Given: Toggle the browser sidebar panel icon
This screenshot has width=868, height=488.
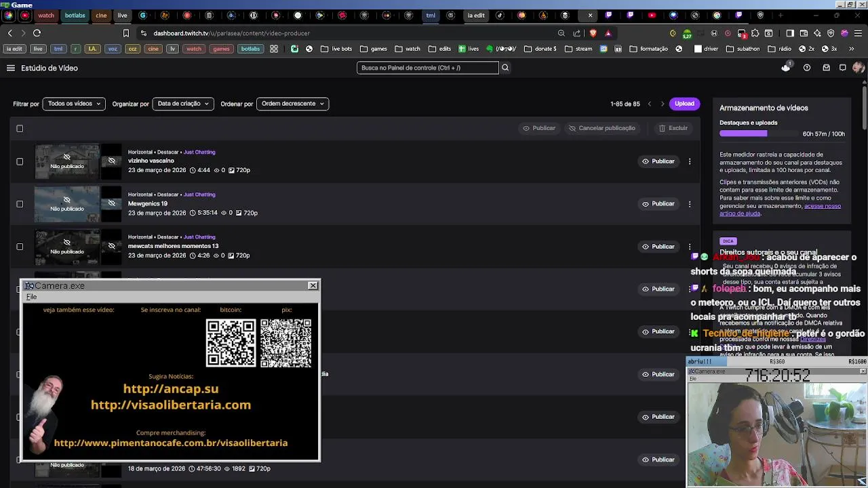Looking at the screenshot, I should 790,33.
